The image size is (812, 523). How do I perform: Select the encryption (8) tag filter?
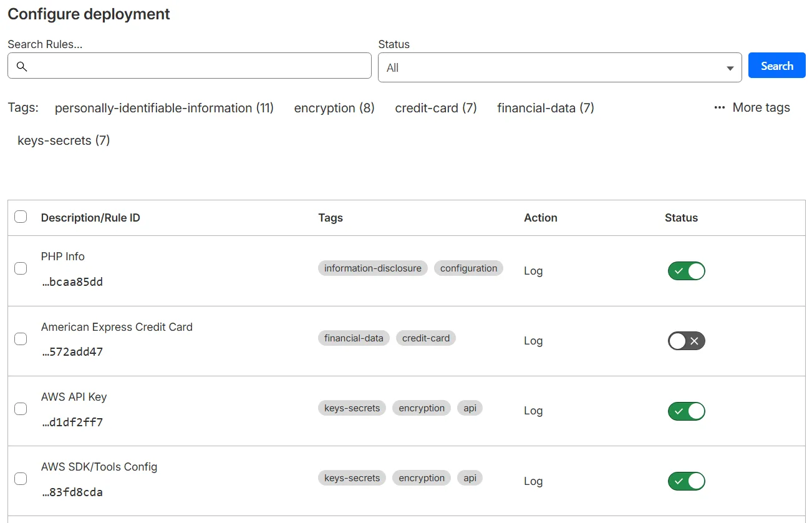point(334,107)
